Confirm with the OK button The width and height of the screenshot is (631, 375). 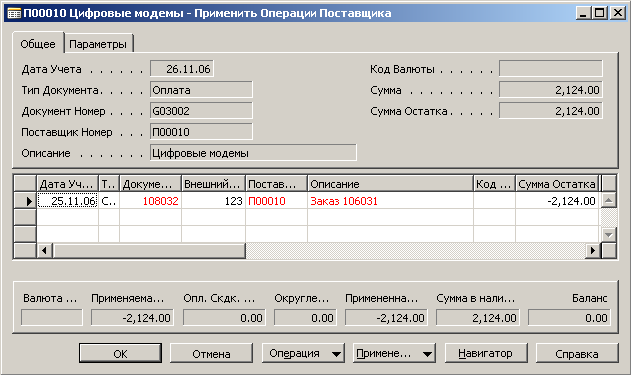click(120, 353)
